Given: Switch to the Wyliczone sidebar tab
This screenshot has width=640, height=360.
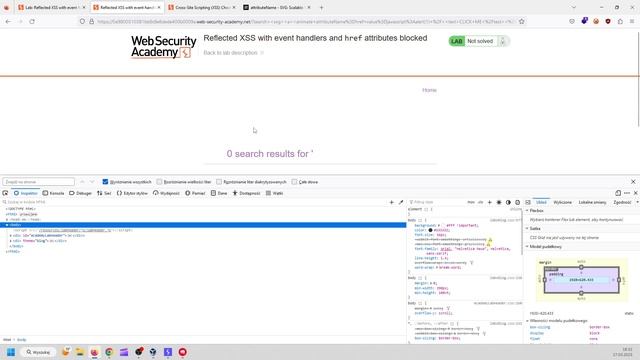Looking at the screenshot, I should coord(562,202).
